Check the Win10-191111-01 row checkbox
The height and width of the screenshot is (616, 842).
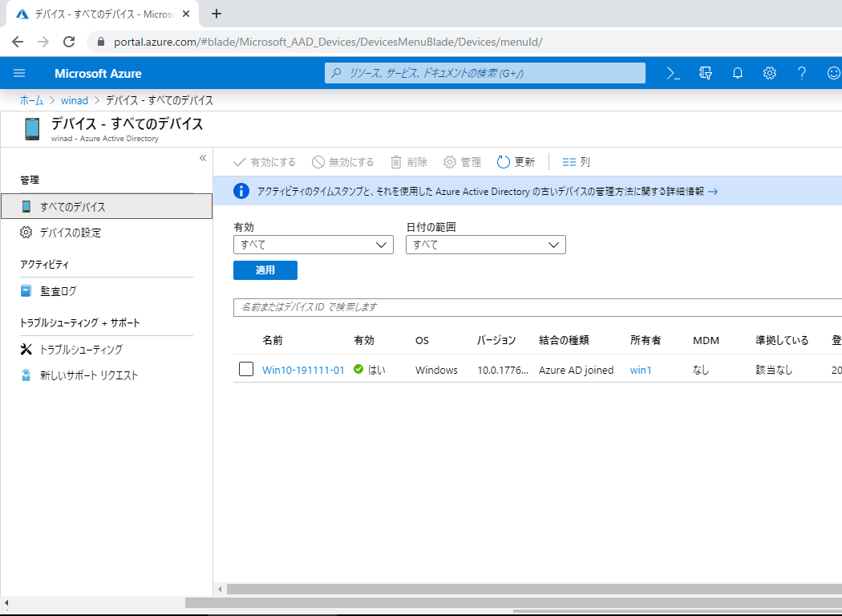click(246, 369)
